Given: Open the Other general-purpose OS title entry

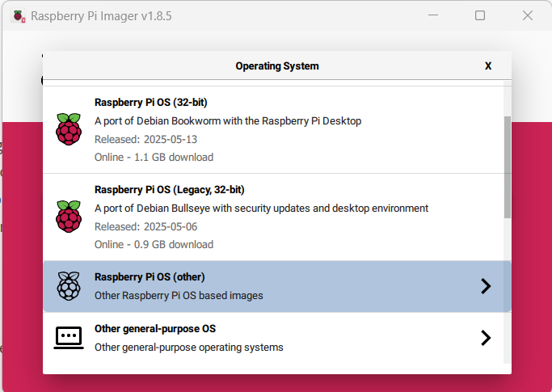Looking at the screenshot, I should 155,329.
